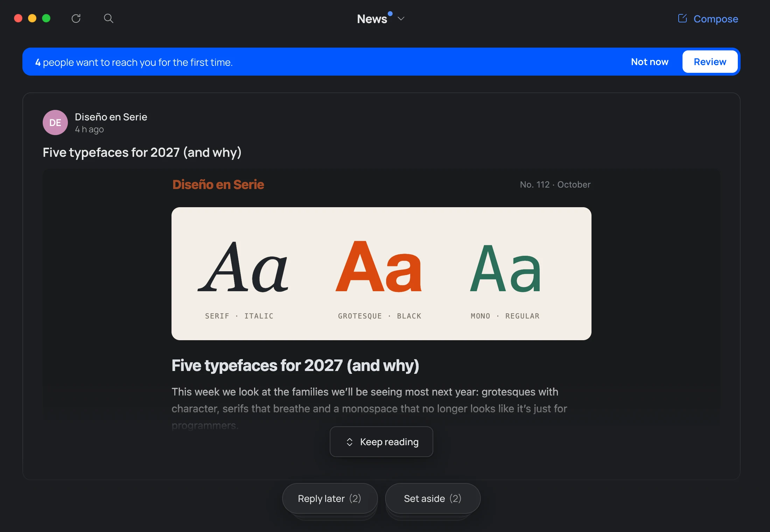Click the Compose text link
This screenshot has width=770, height=532.
pyautogui.click(x=716, y=19)
